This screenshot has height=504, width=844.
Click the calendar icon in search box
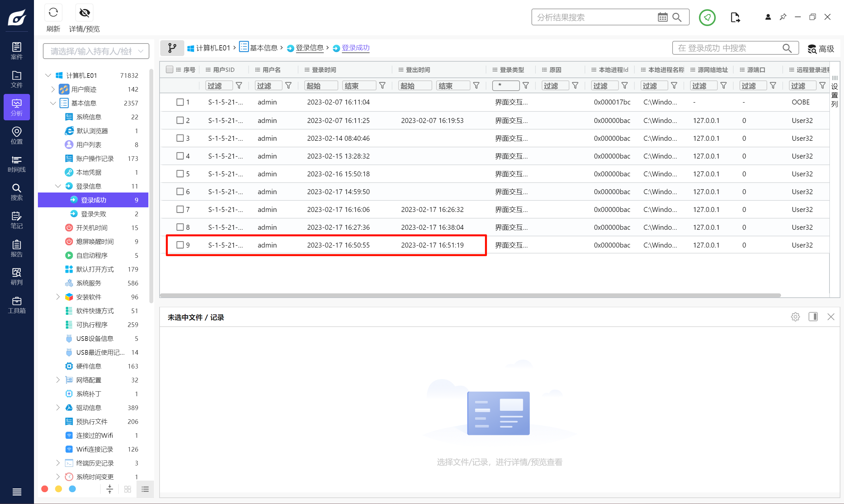click(x=662, y=17)
